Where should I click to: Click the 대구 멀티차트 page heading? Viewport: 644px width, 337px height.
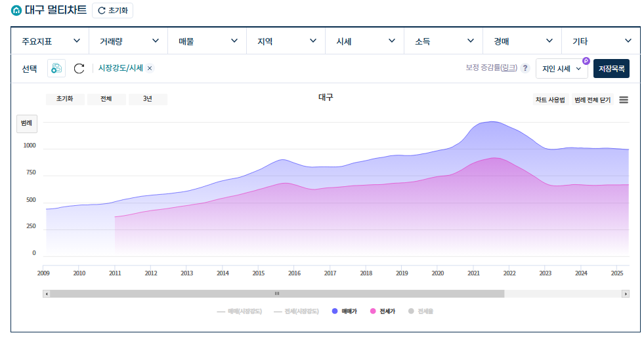coord(55,10)
